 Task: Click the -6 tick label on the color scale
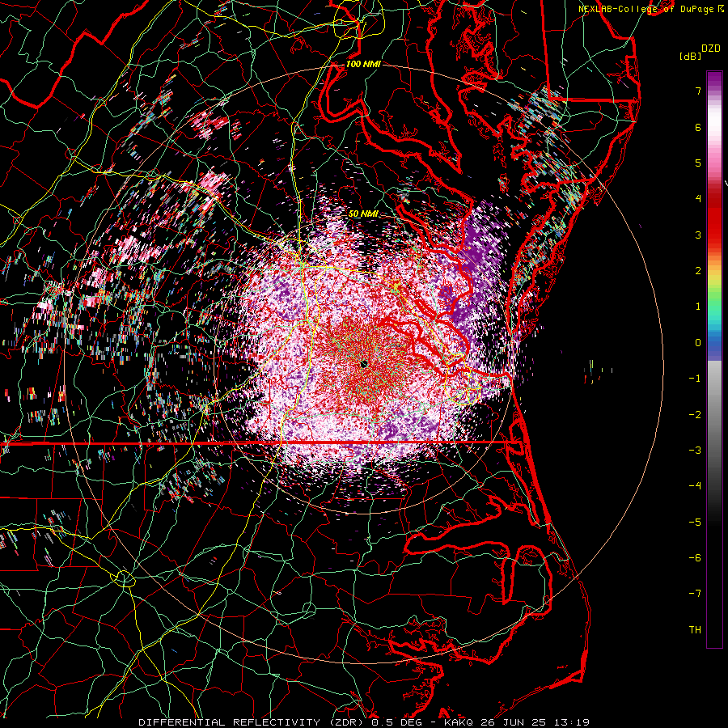[695, 558]
